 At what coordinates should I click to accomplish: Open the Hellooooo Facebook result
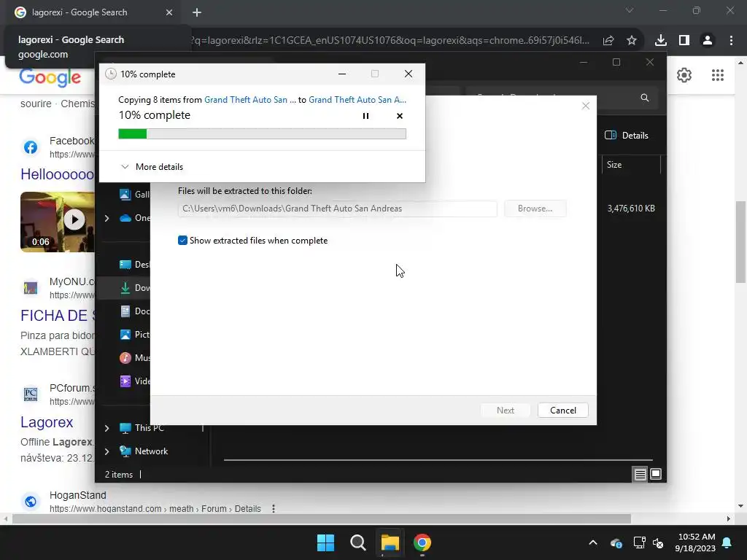click(57, 174)
